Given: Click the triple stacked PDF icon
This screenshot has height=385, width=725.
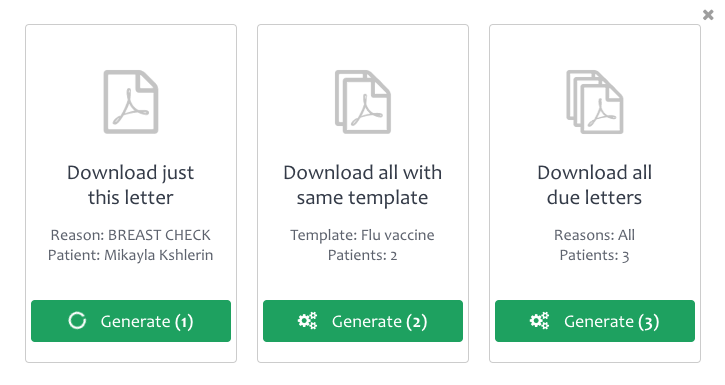Looking at the screenshot, I should 595,102.
